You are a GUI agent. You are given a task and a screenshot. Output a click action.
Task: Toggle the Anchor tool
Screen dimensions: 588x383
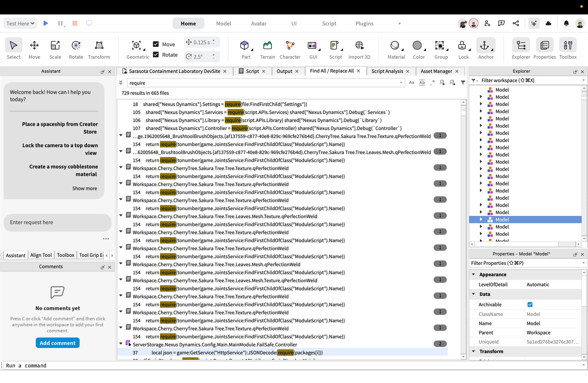click(x=486, y=49)
